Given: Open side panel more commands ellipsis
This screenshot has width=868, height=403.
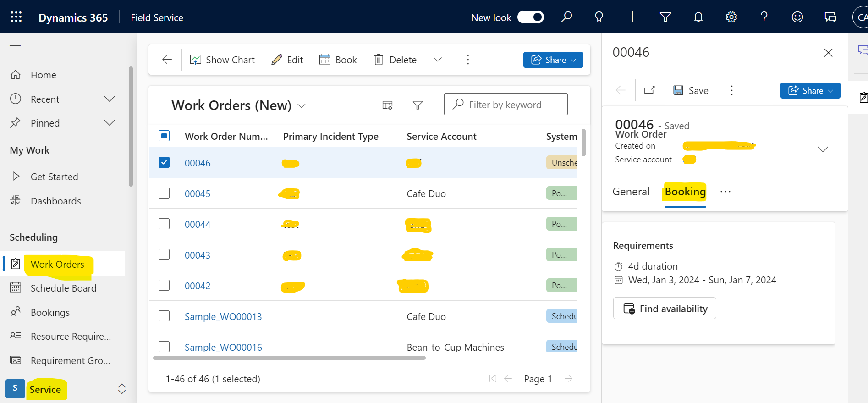Looking at the screenshot, I should pyautogui.click(x=732, y=90).
